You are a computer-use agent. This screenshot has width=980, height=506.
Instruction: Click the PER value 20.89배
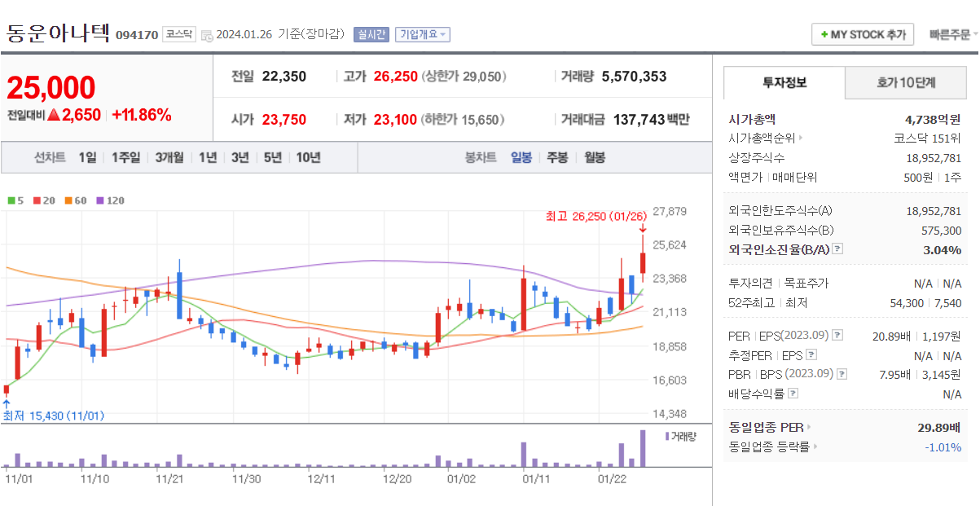891,336
